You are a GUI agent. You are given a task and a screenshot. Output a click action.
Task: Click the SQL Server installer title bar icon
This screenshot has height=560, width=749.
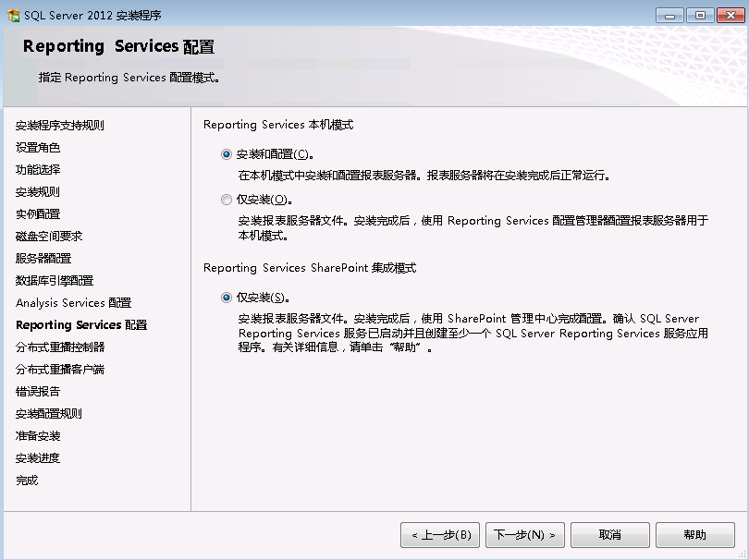[13, 16]
